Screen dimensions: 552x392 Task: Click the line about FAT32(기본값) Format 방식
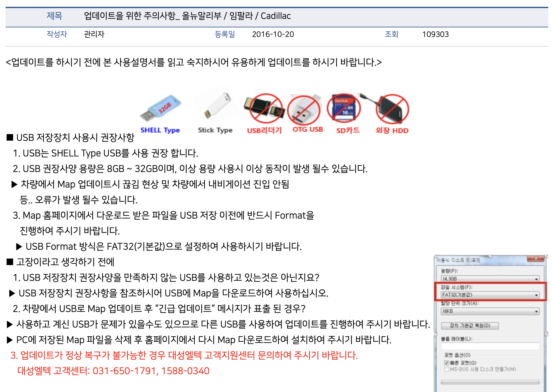(159, 246)
